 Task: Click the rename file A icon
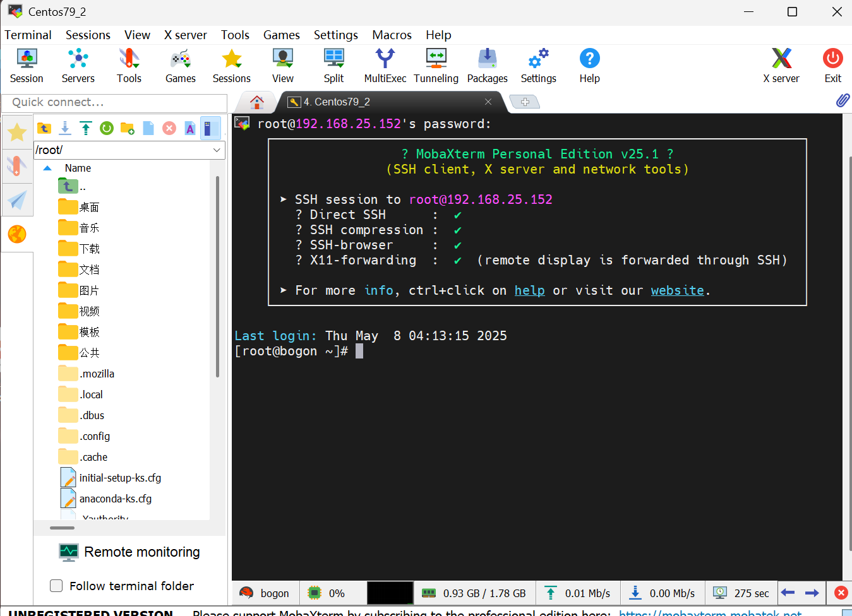(x=190, y=128)
